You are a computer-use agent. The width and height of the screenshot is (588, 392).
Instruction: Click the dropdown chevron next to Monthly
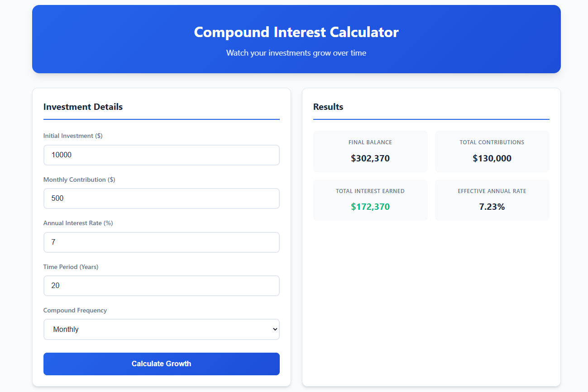(x=274, y=329)
